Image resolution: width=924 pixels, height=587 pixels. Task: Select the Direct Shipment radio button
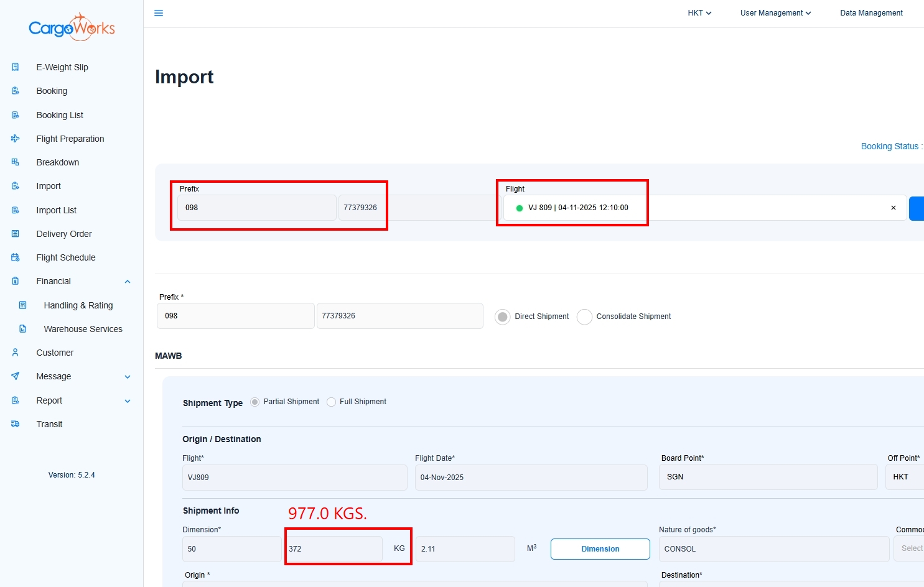(x=503, y=317)
